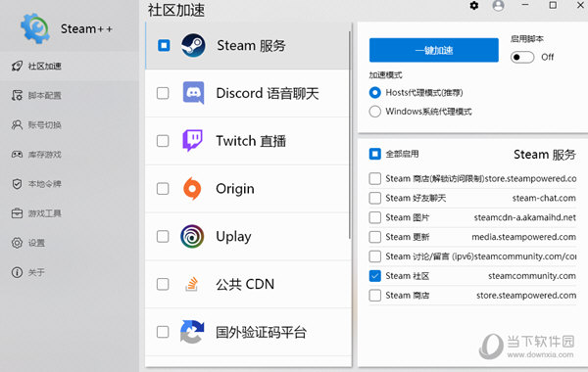Image resolution: width=588 pixels, height=372 pixels.
Task: Click the gamepad icon for 库存游戏
Action: tap(17, 155)
